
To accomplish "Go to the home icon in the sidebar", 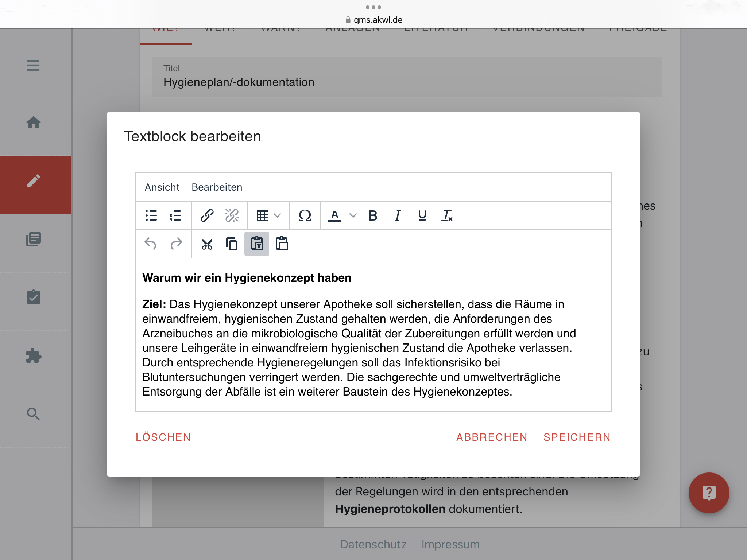I will 34,122.
